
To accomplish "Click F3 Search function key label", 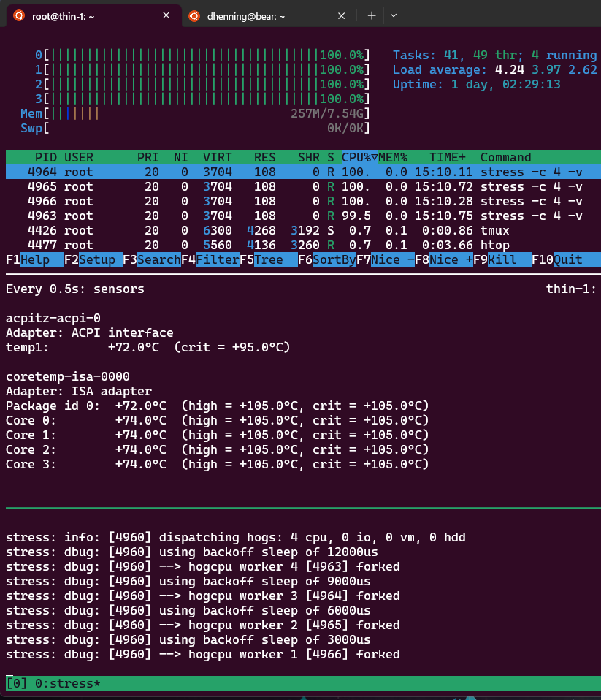I will pyautogui.click(x=152, y=260).
